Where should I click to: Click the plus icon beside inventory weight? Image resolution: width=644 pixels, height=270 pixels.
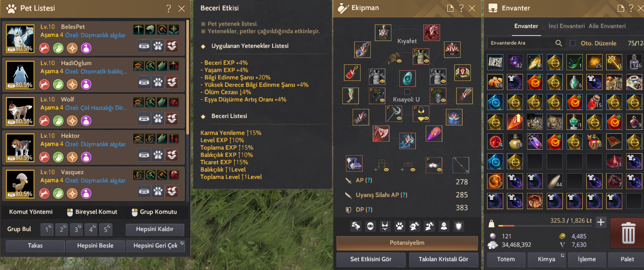(601, 222)
